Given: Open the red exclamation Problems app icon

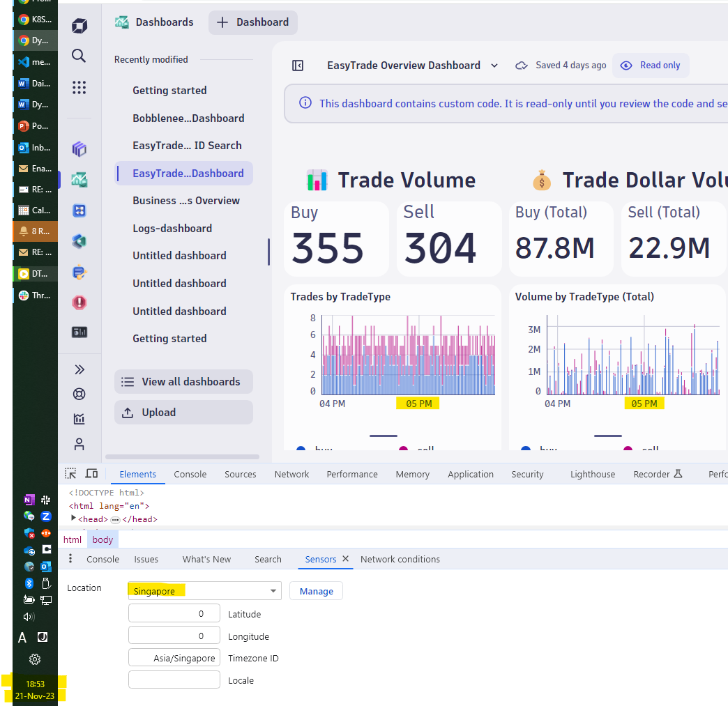Looking at the screenshot, I should [79, 302].
